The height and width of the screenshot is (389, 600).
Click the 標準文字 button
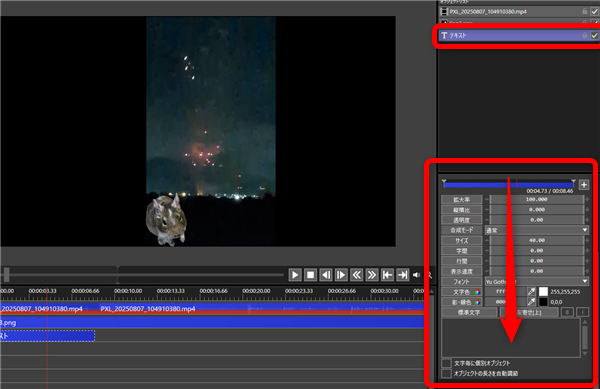pos(469,313)
